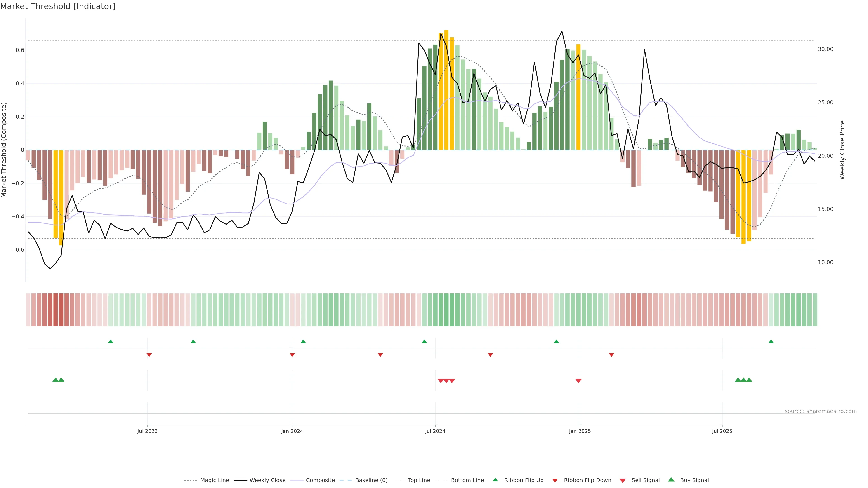
Task: Click the last ribbon flip up marker in late 2025
Action: pos(771,342)
